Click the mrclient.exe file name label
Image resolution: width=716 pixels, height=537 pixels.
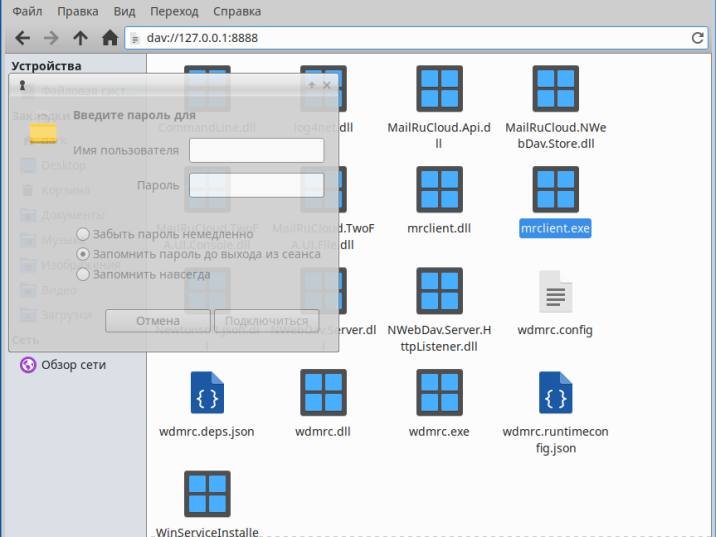[x=555, y=228]
